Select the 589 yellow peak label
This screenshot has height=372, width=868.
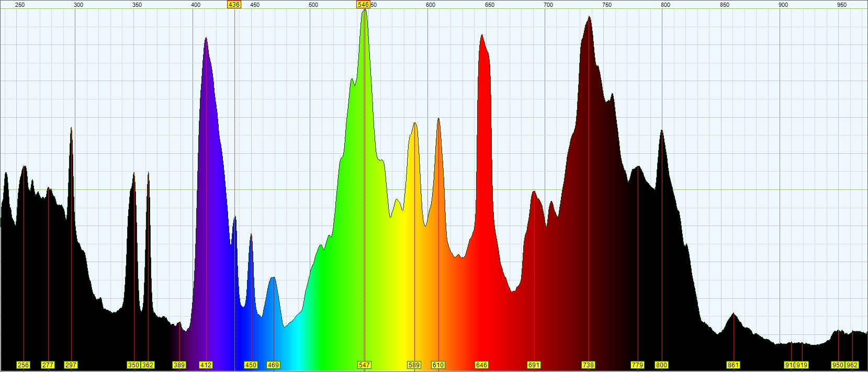[x=414, y=365]
